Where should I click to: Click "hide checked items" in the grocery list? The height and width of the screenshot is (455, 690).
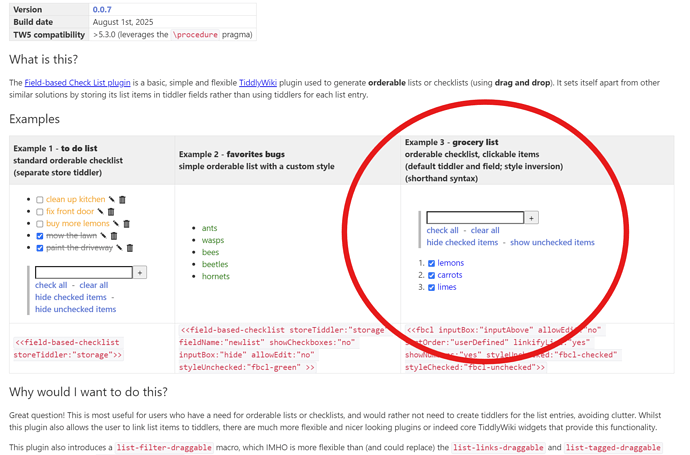click(x=462, y=242)
